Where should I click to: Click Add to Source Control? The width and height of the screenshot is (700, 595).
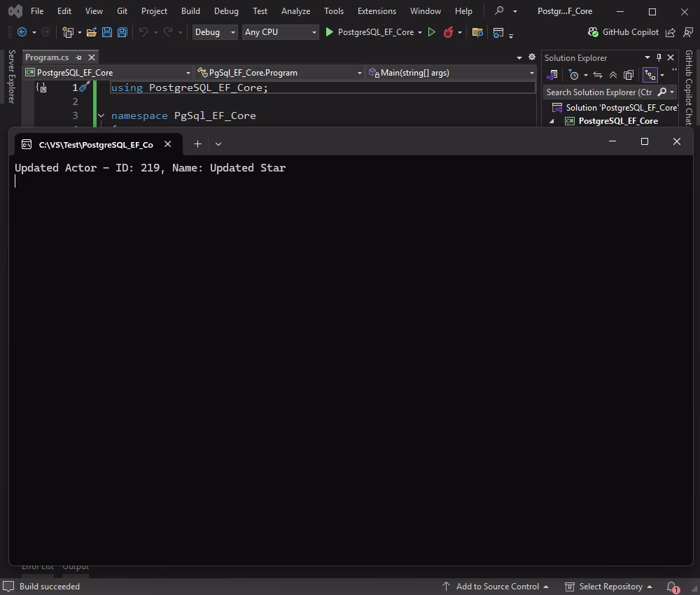(498, 586)
